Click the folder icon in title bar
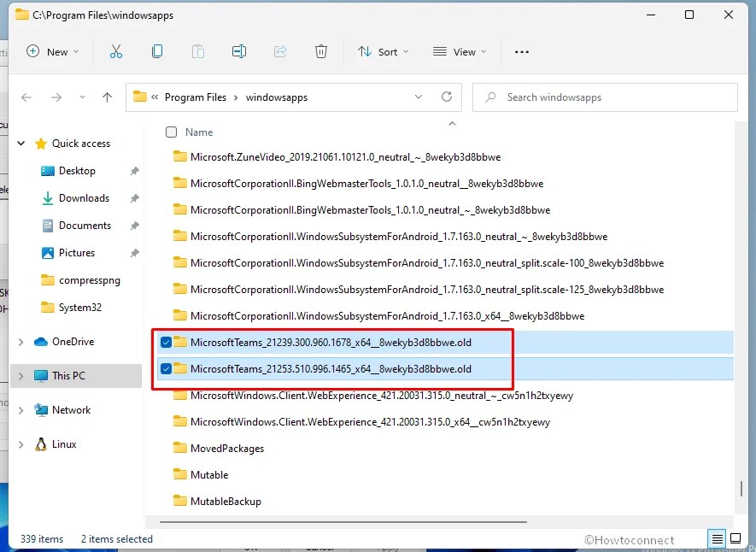The height and width of the screenshot is (552, 756). click(21, 14)
